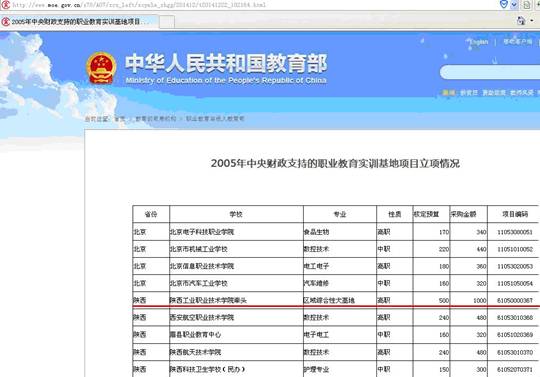Click project code 61051020369
Image resolution: width=540 pixels, height=377 pixels.
coord(515,335)
